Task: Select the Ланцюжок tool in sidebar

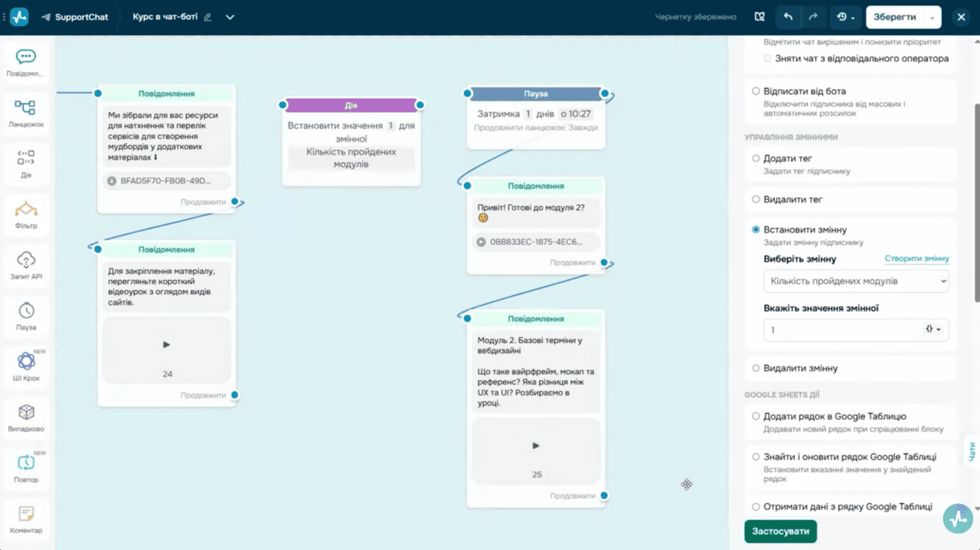Action: 26,112
